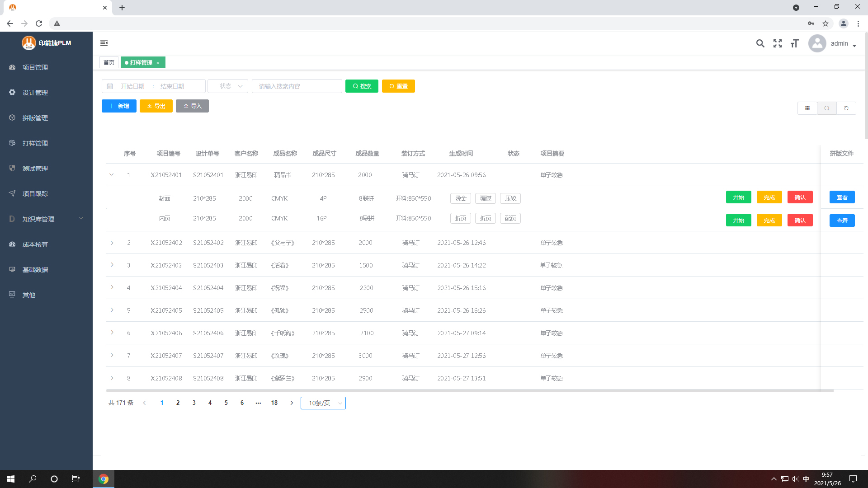Image resolution: width=868 pixels, height=488 pixels.
Task: Expand row 2 X21052402 details
Action: (112, 243)
